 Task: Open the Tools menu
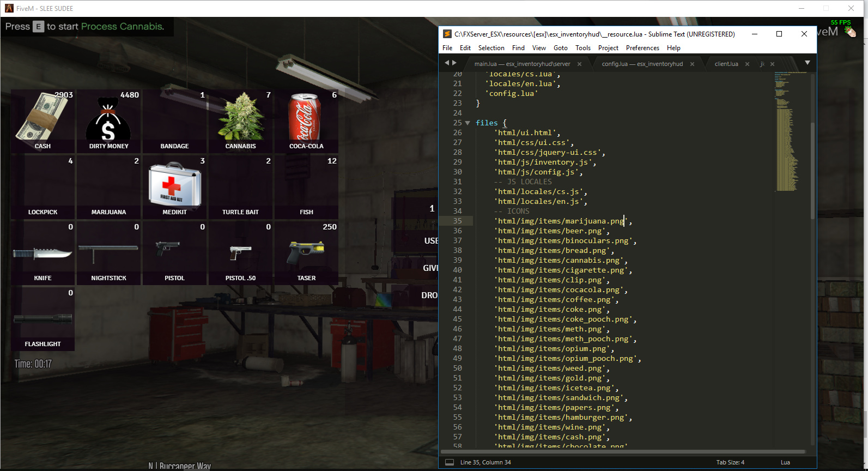click(582, 48)
